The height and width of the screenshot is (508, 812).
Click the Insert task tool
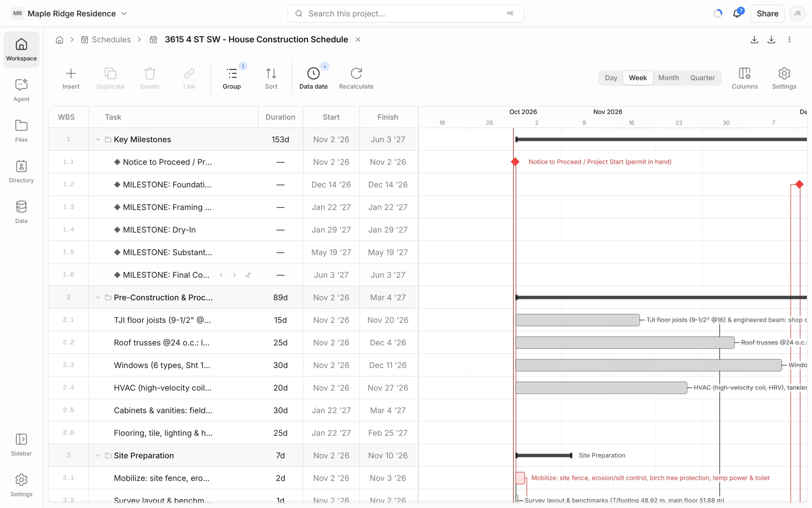click(x=71, y=78)
